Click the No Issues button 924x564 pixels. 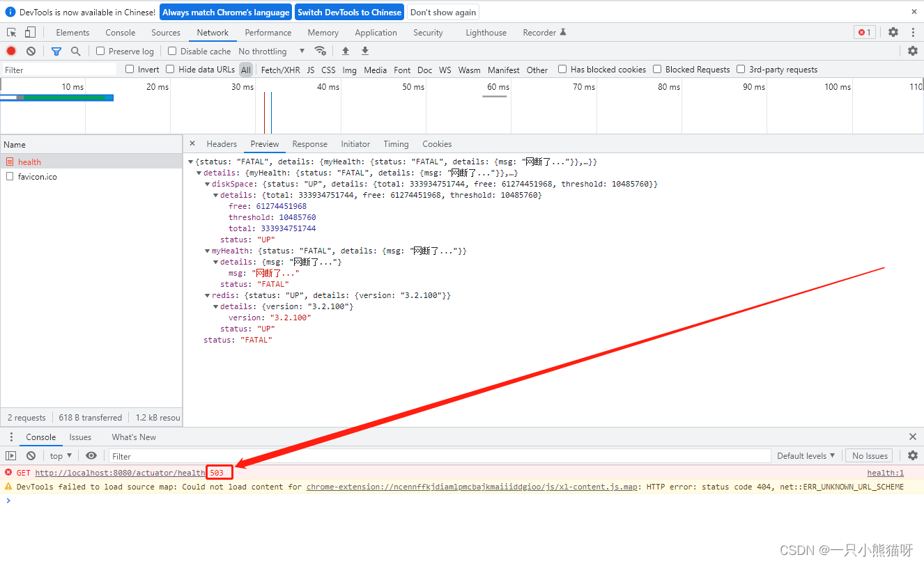click(870, 456)
